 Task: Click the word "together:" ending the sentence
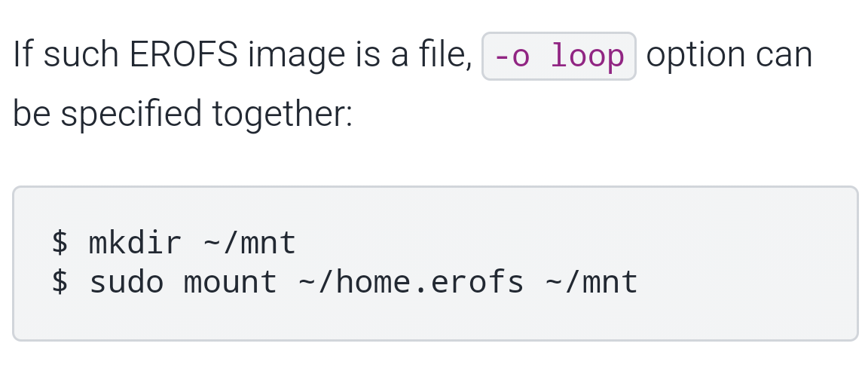pyautogui.click(x=283, y=115)
